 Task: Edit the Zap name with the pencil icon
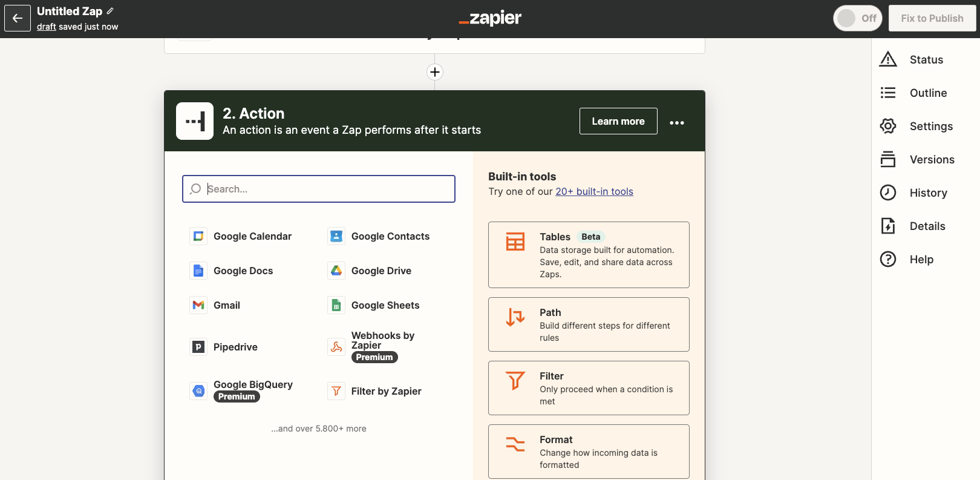(x=110, y=11)
